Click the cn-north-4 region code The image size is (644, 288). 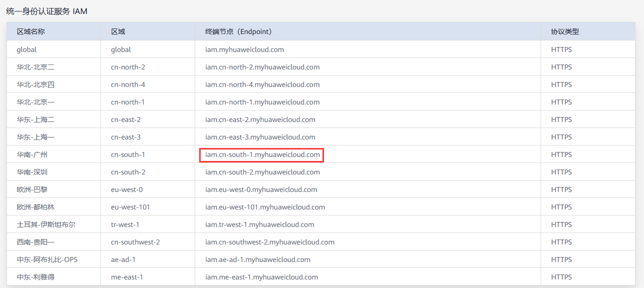128,84
